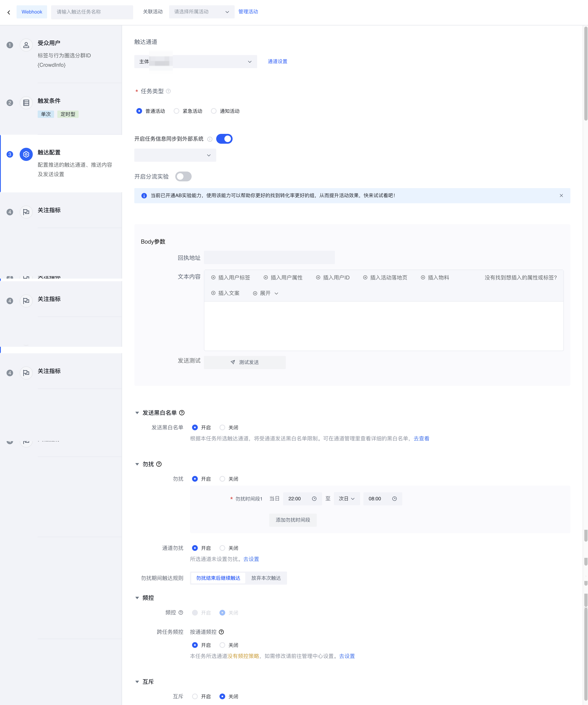The height and width of the screenshot is (705, 588).
Task: Enable the 开启分流实验 switch
Action: 183,177
